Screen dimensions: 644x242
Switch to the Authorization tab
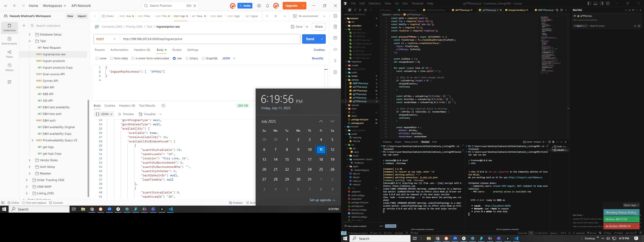tap(119, 50)
